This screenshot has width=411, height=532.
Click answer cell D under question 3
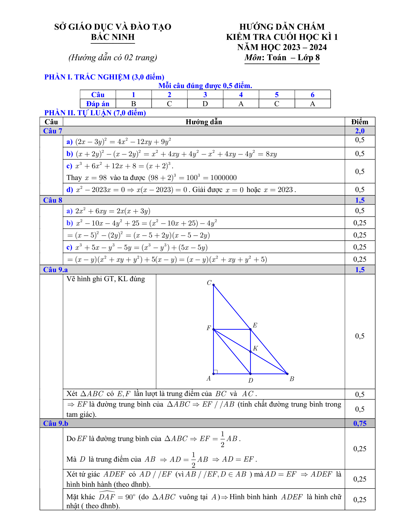click(205, 104)
